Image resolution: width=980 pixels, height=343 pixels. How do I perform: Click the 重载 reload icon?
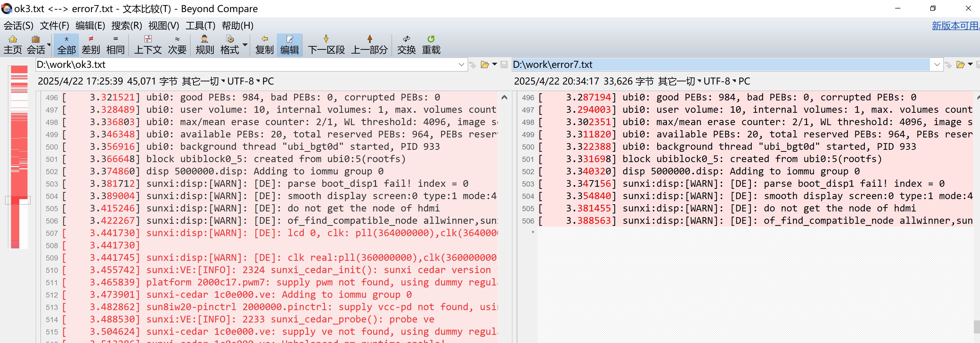(x=431, y=45)
